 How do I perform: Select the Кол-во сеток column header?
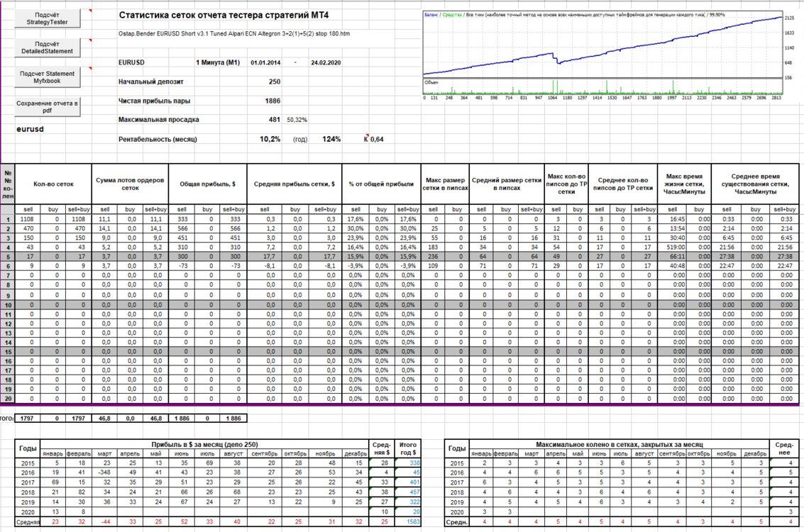53,184
